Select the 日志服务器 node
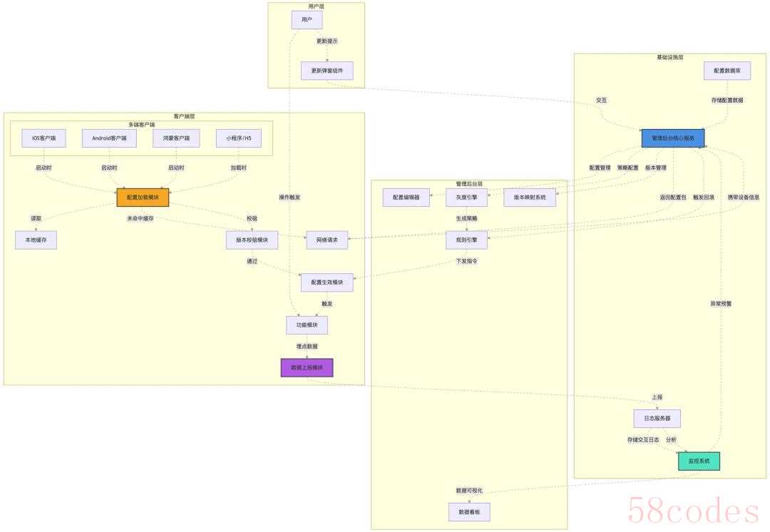770x532 pixels. click(x=657, y=419)
